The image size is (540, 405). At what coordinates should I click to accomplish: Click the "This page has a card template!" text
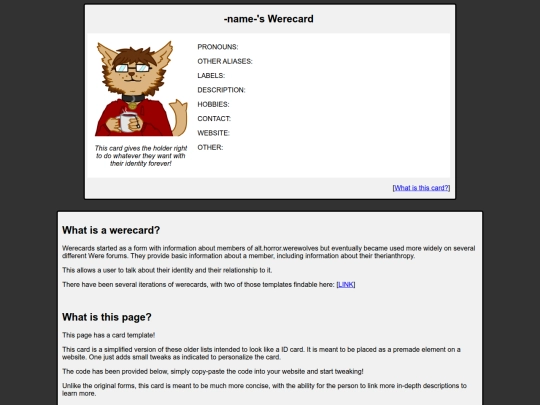coord(108,335)
